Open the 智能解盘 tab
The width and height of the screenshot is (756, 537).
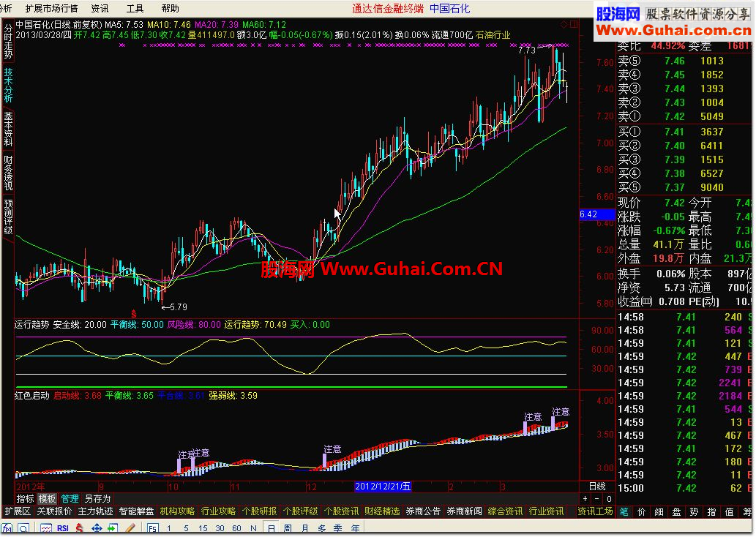pyautogui.click(x=136, y=511)
